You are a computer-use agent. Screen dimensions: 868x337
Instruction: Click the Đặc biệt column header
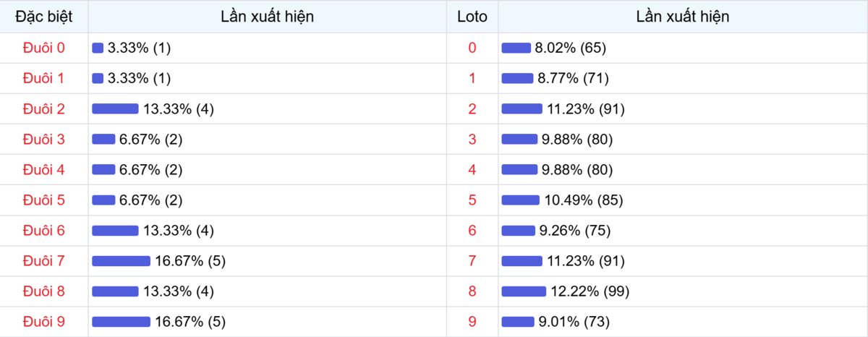(44, 17)
